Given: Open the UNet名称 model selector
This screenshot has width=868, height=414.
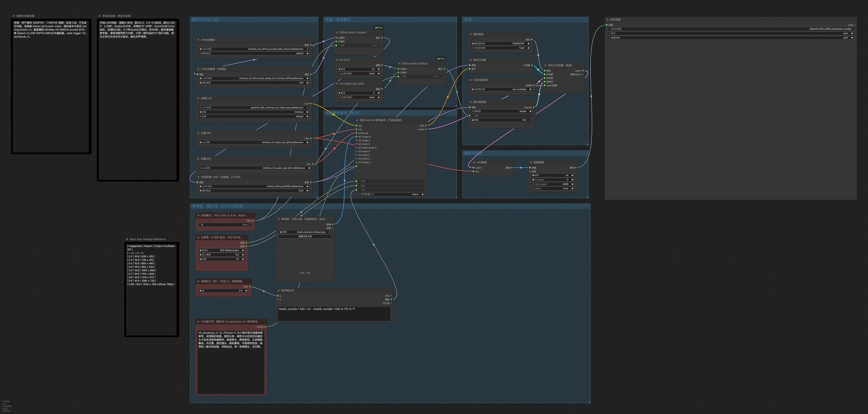Looking at the screenshot, I should [254, 49].
